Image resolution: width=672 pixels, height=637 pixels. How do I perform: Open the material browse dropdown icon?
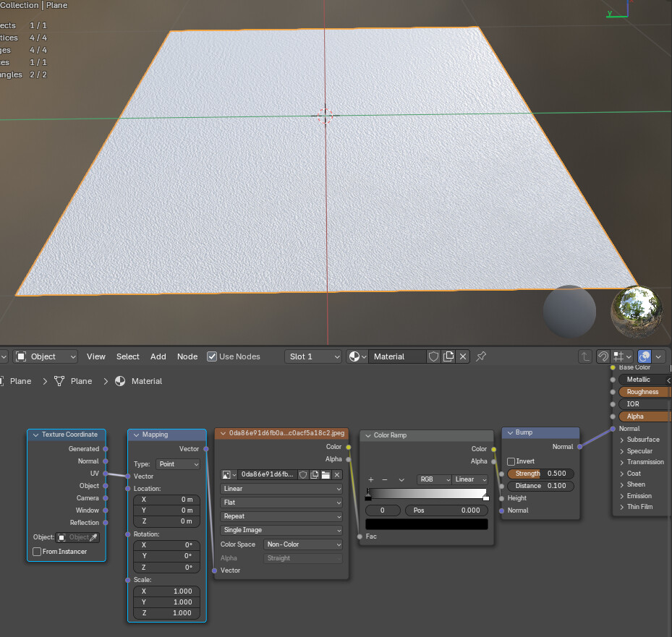coord(357,356)
